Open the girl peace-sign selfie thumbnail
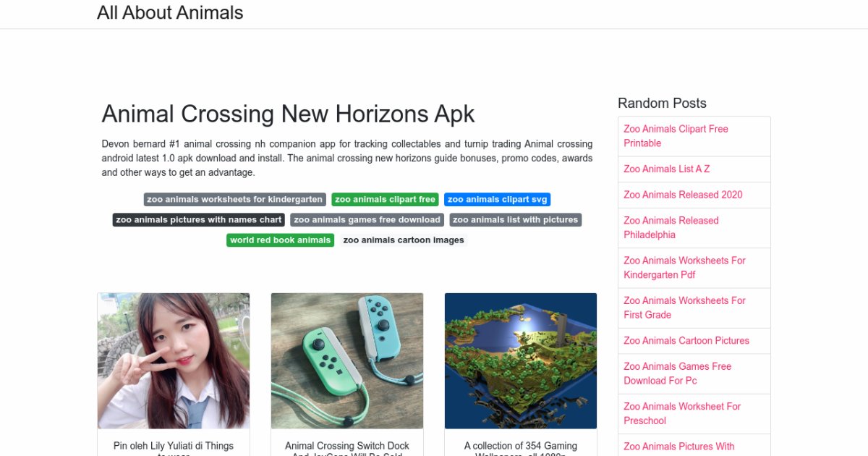This screenshot has height=456, width=868. pos(174,360)
